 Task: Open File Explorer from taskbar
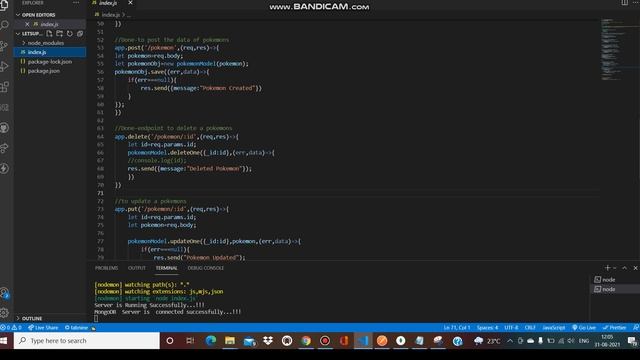230,340
